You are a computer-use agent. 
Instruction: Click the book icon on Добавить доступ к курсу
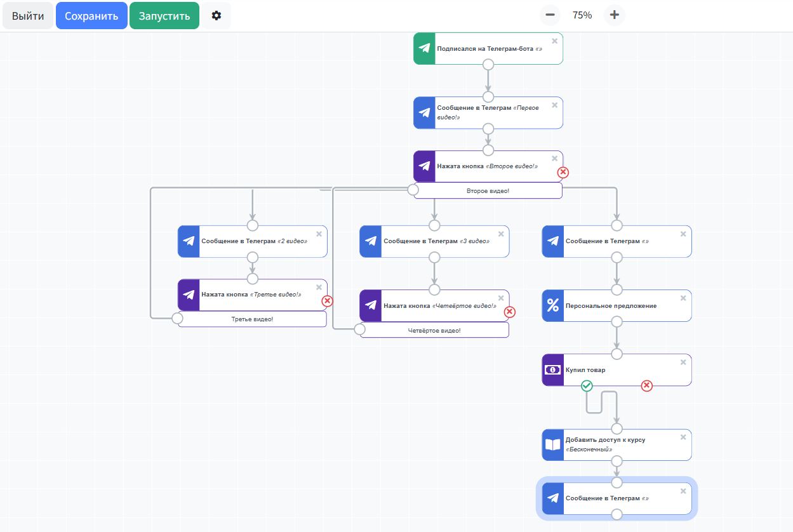coord(553,445)
